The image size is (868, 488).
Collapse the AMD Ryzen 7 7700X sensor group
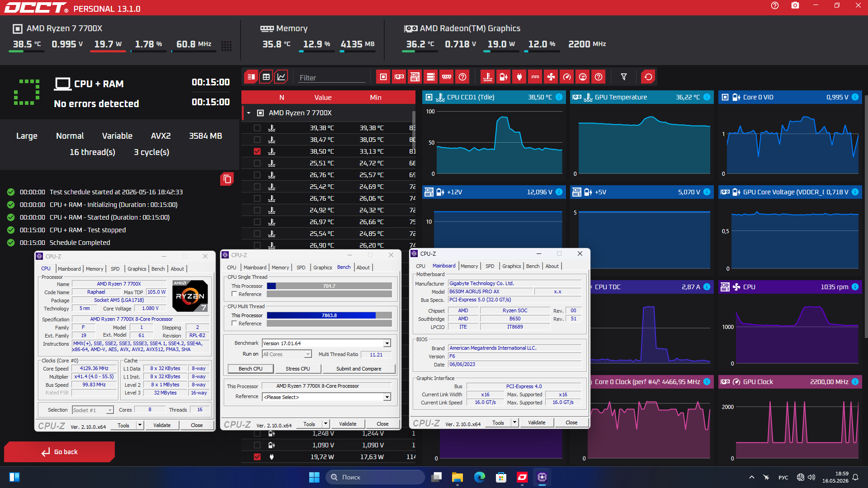[x=249, y=113]
